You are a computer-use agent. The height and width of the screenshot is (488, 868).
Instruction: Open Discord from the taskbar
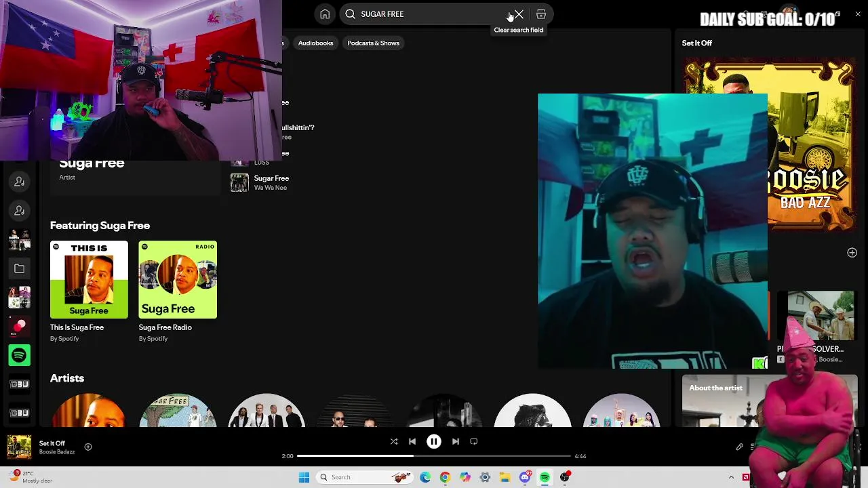525,477
